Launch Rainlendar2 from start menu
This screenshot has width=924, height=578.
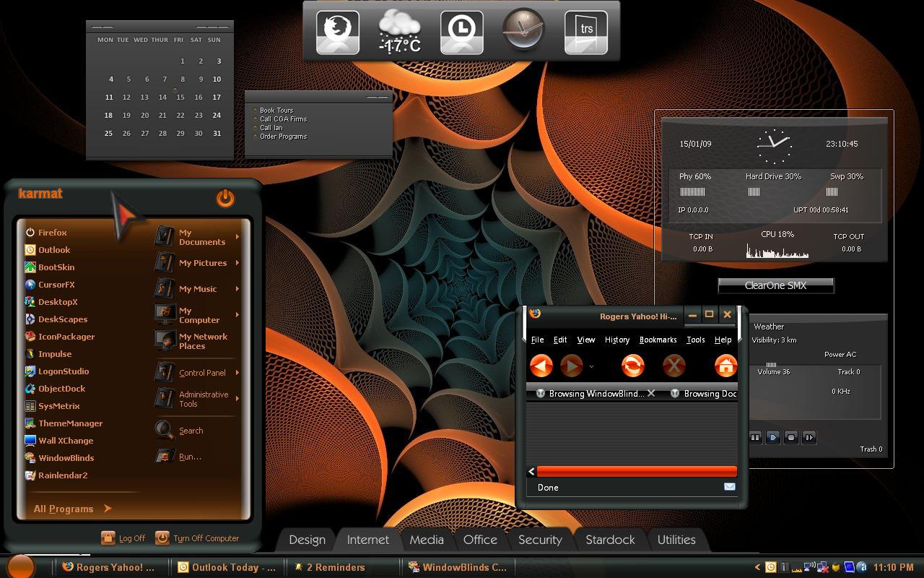click(x=56, y=475)
